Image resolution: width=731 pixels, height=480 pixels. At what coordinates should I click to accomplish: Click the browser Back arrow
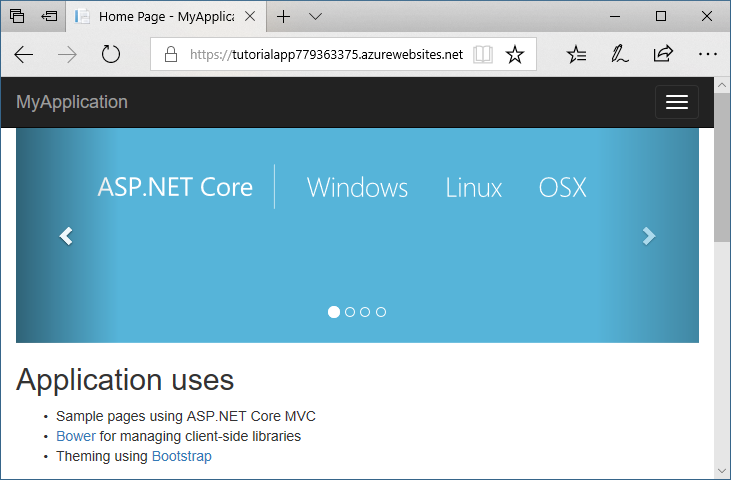tap(24, 54)
